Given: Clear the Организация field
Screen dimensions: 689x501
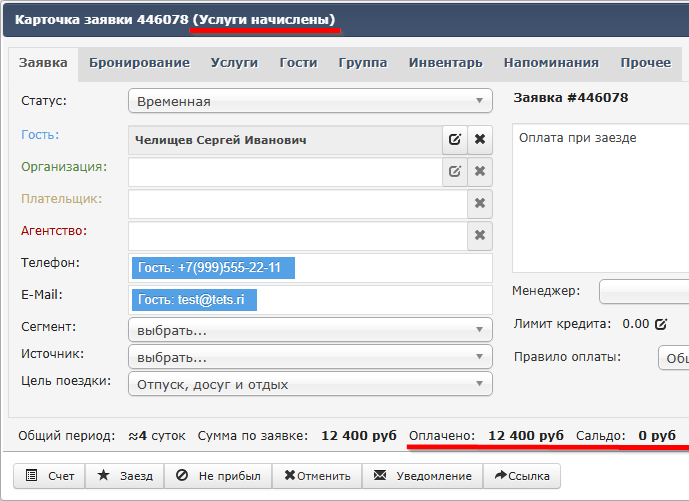Looking at the screenshot, I should tap(480, 172).
